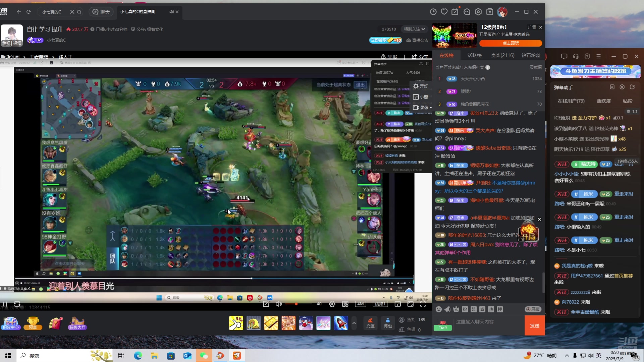Send the gold ticket gift
This screenshot has width=644, height=362.
click(x=271, y=323)
